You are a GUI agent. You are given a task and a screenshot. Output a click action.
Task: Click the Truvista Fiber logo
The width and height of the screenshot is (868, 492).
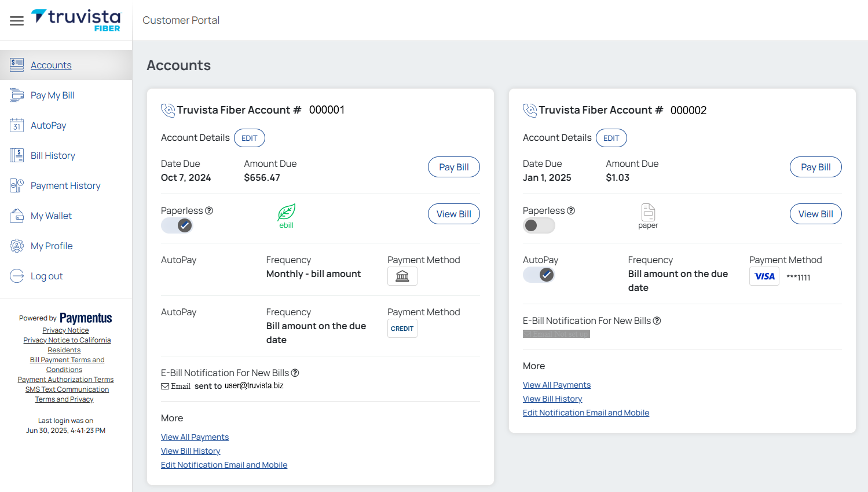coord(76,20)
